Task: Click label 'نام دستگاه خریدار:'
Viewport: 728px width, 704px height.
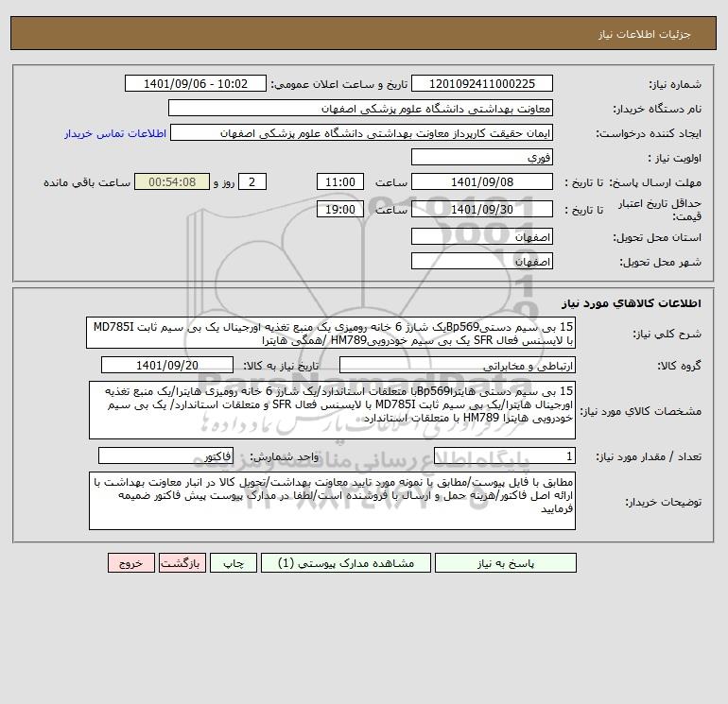Action: tap(657, 109)
